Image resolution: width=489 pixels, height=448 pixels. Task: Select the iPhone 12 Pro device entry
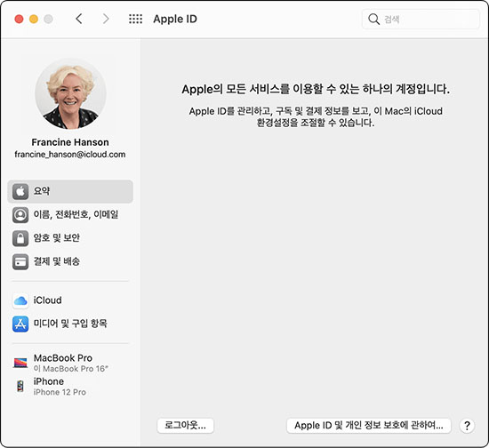click(x=70, y=387)
